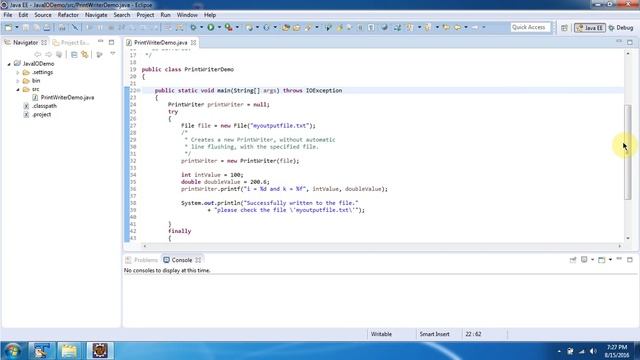Click Display Selected Console icon

[x=584, y=260]
